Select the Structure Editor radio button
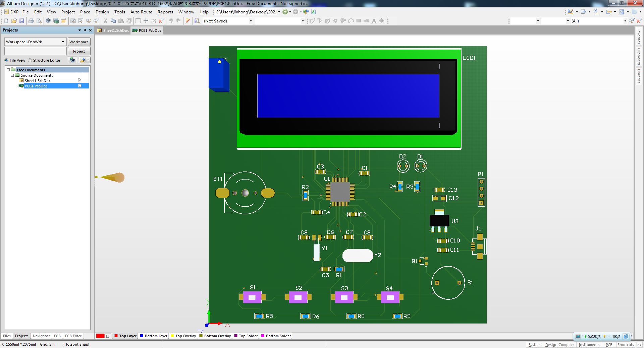This screenshot has height=348, width=644. pos(30,60)
